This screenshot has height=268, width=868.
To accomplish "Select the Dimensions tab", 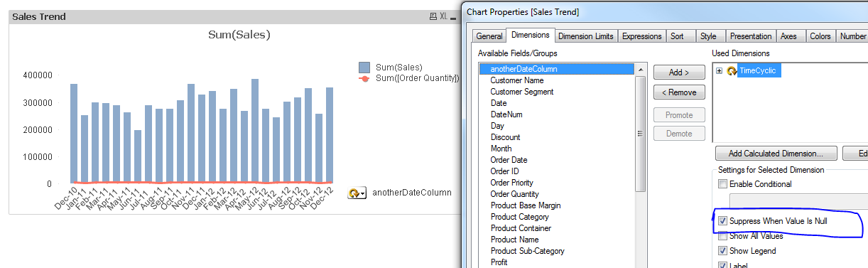I will (530, 35).
